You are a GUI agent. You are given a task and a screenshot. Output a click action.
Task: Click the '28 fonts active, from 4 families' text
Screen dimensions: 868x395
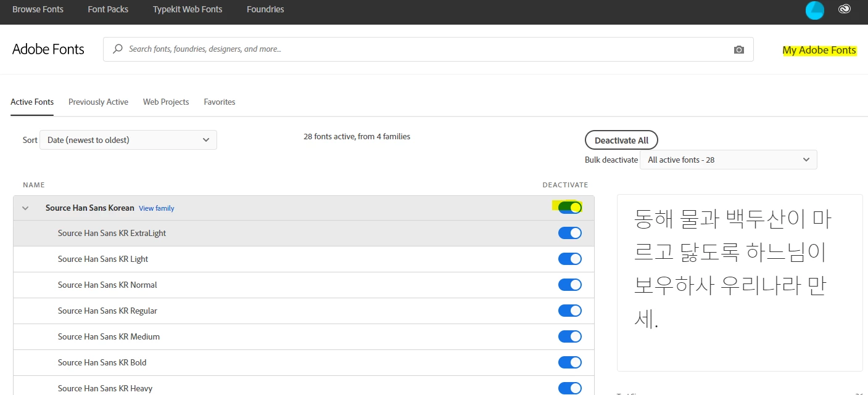(357, 136)
